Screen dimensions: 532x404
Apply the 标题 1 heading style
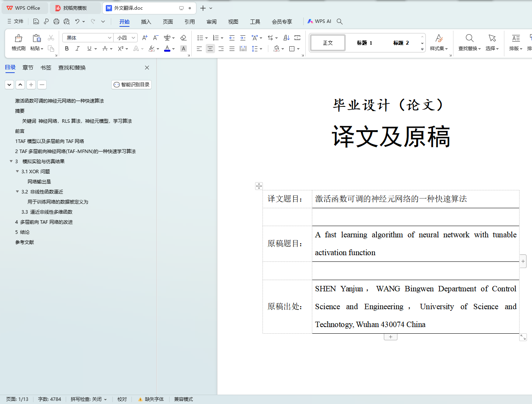click(365, 43)
